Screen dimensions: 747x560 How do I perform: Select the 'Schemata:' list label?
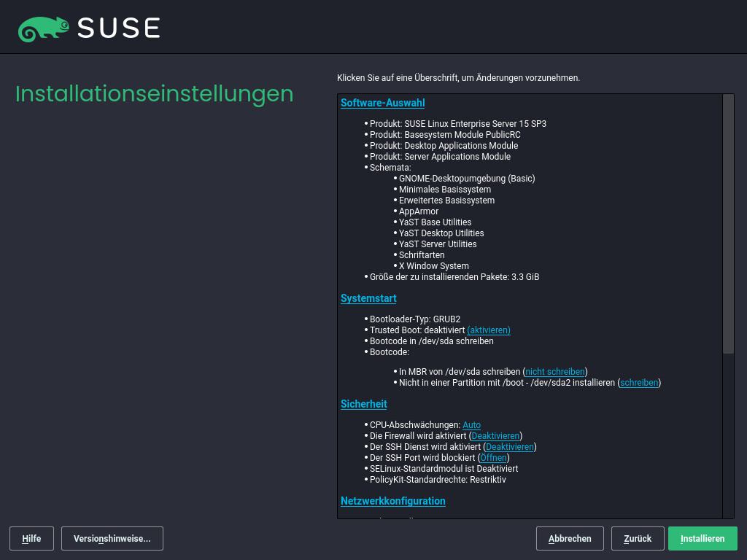(390, 168)
